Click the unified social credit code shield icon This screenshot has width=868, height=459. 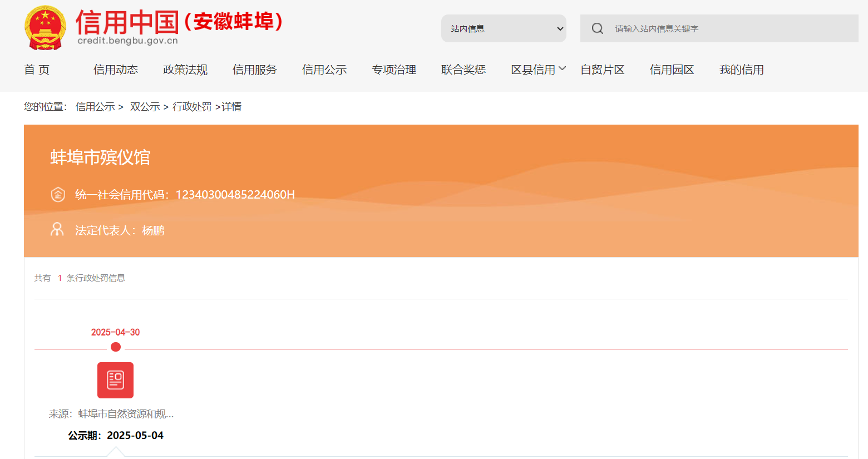click(58, 194)
